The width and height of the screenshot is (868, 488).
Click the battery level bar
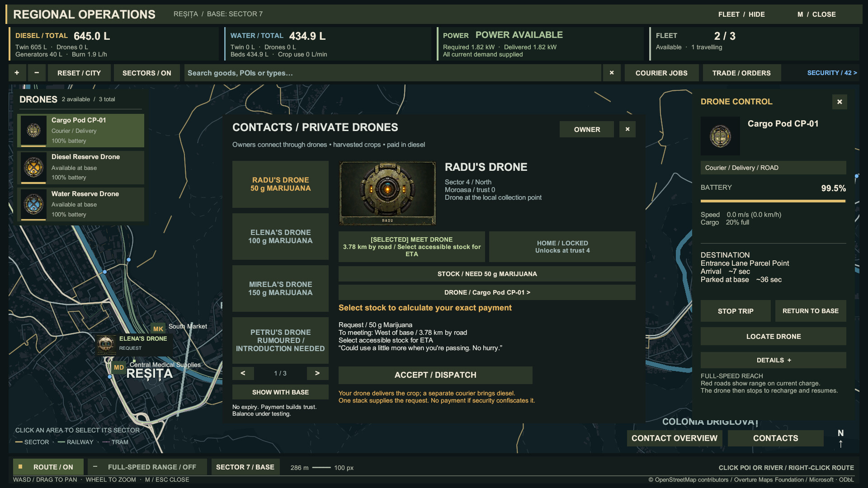click(773, 201)
